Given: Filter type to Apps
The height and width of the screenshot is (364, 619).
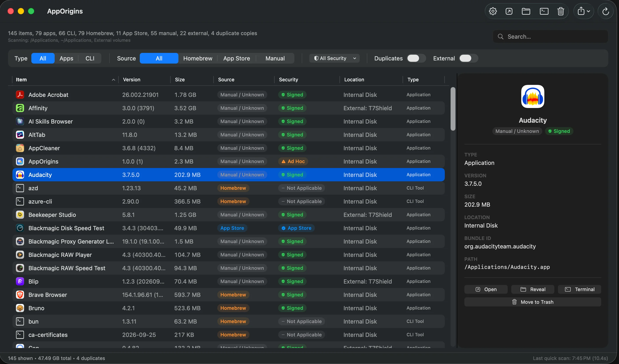Looking at the screenshot, I should 66,58.
